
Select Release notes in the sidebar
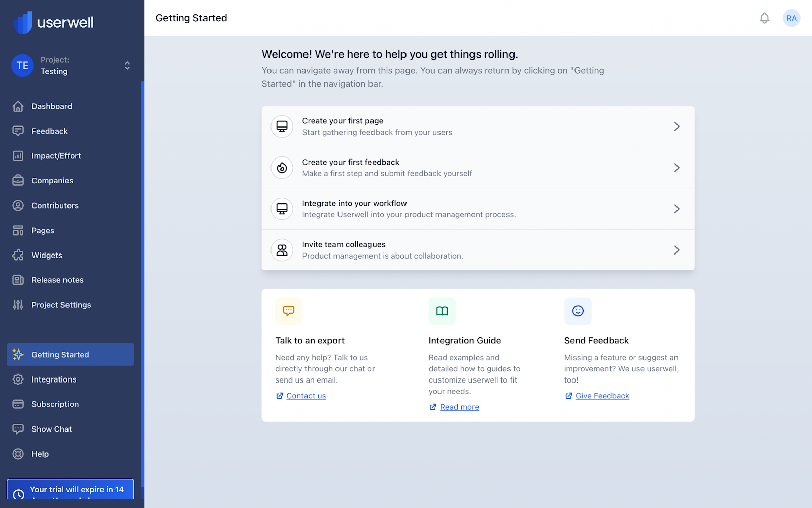click(x=57, y=280)
